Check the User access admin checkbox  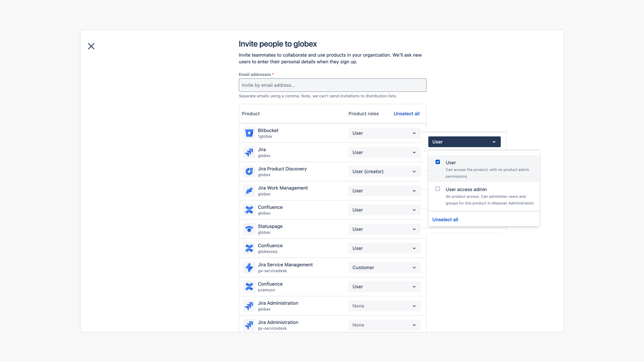tap(438, 189)
